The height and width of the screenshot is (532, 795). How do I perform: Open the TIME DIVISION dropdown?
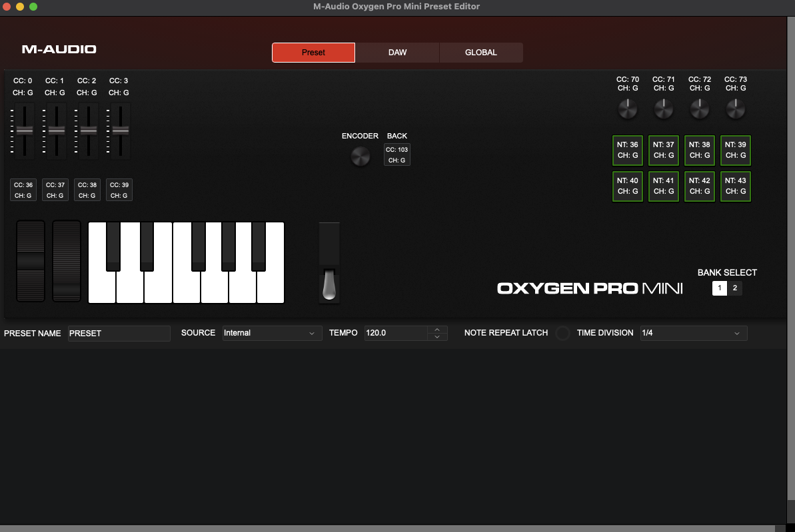click(694, 333)
